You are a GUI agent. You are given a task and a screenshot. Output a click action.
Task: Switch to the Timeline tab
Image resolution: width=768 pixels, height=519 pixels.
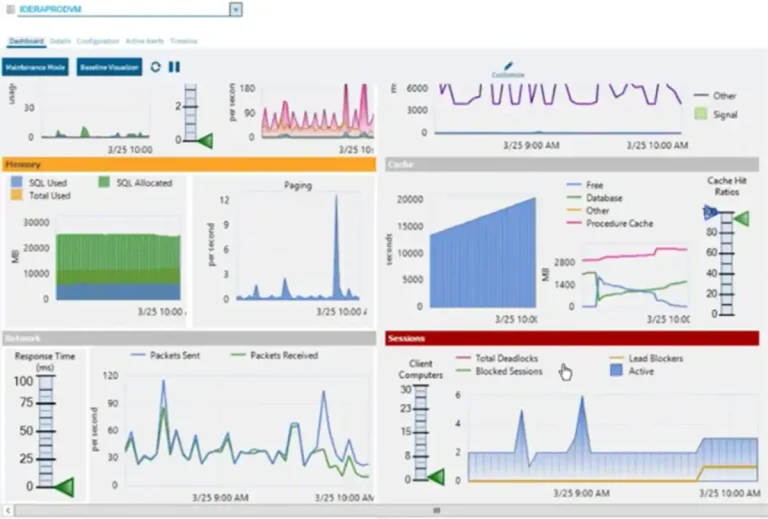pyautogui.click(x=184, y=41)
